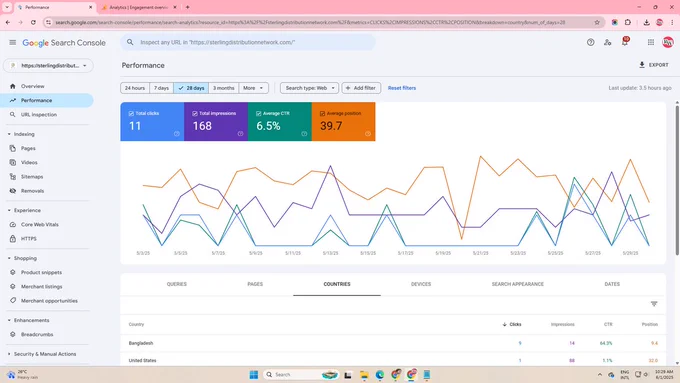This screenshot has width=680, height=383.
Task: Select the 3 months date range
Action: pos(223,88)
